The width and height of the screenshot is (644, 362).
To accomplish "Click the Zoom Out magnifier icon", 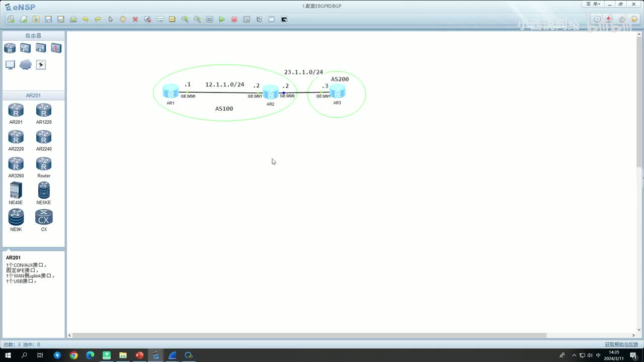I will click(197, 19).
